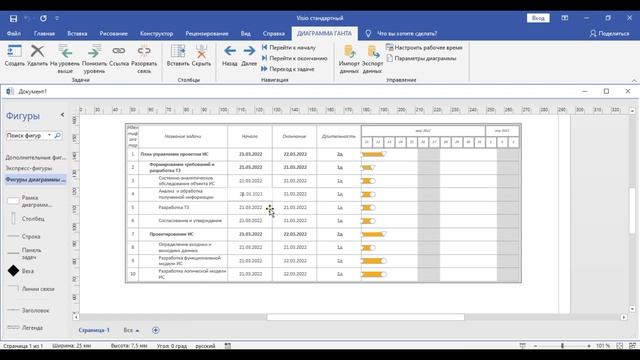This screenshot has width=640, height=360.
Task: Click the Поделиться share button
Action: tap(609, 33)
